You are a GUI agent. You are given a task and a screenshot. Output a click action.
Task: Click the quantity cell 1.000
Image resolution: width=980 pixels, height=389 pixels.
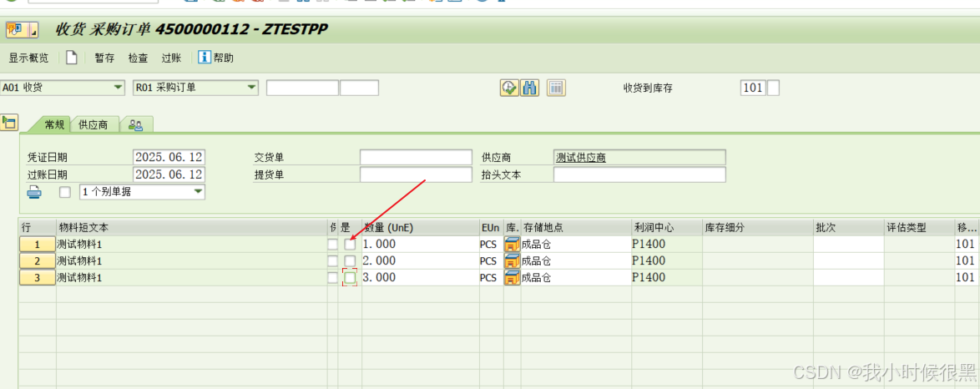(x=420, y=244)
